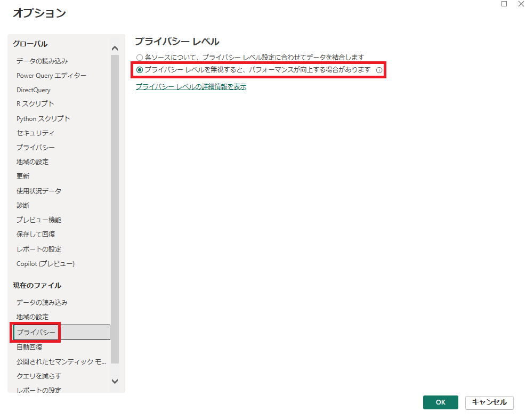Maximize the オプション dialog window
The width and height of the screenshot is (526, 420).
tap(504, 4)
